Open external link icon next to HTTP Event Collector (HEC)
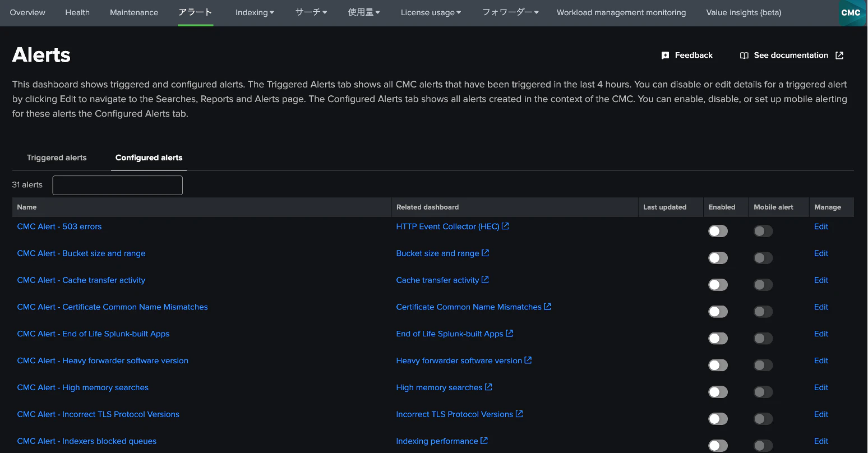868x453 pixels. 505,226
